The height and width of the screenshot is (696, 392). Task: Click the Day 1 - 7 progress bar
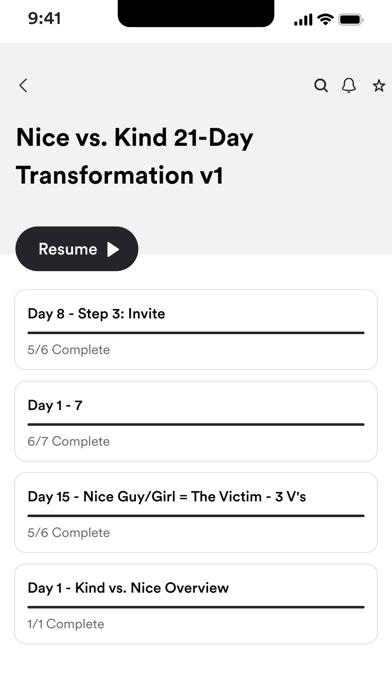click(196, 424)
